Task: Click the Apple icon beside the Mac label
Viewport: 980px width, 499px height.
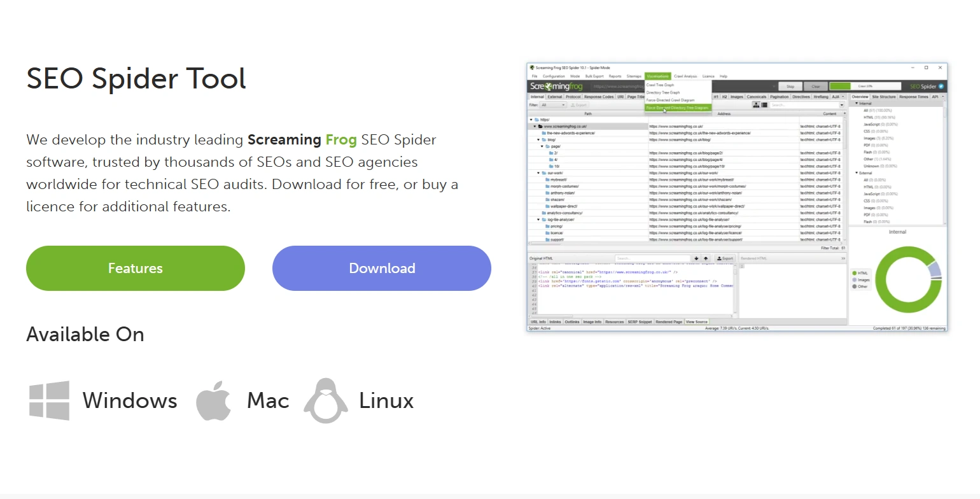Action: pos(214,400)
